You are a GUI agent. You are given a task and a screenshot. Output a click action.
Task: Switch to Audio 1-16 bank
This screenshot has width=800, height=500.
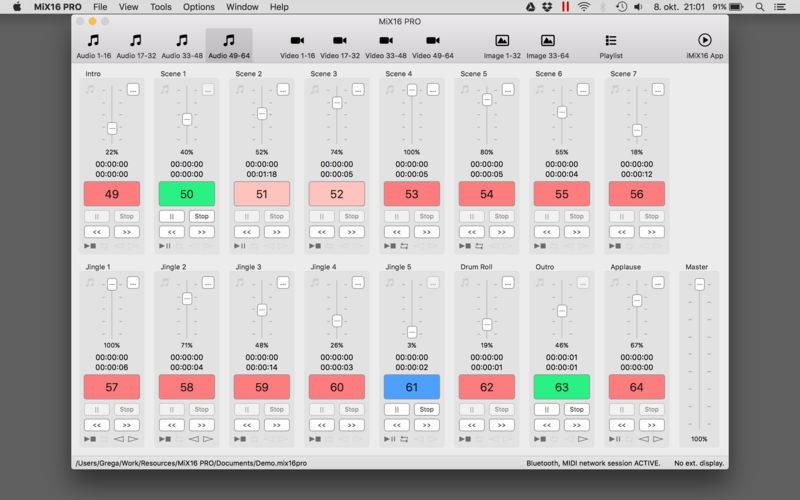tap(93, 45)
